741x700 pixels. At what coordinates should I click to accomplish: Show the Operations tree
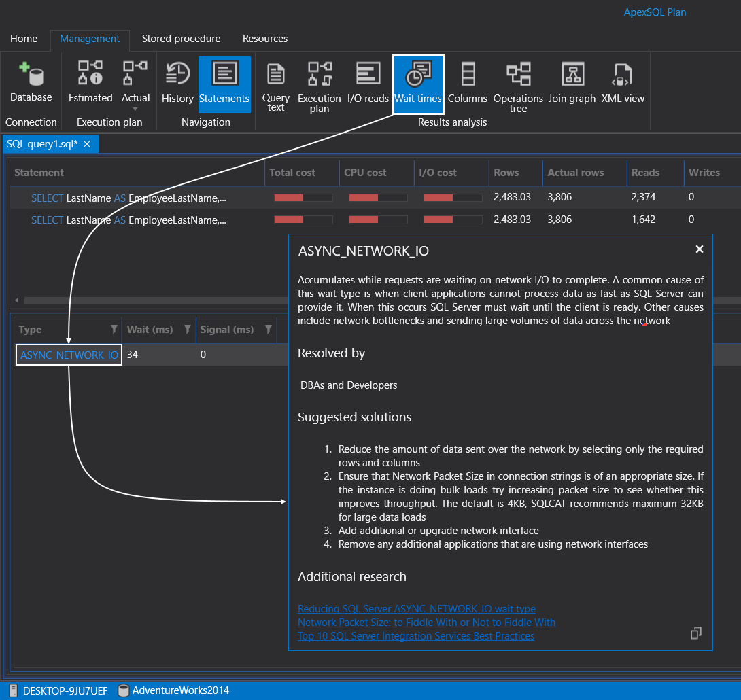[x=518, y=86]
